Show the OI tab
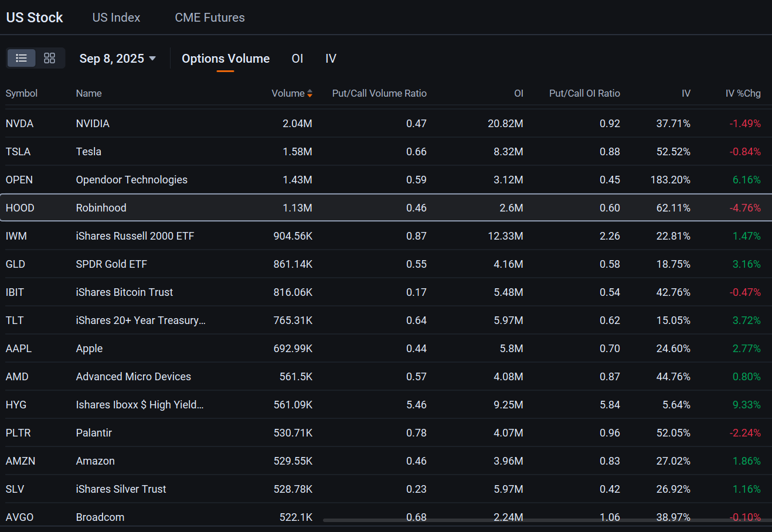Image resolution: width=772 pixels, height=532 pixels. [x=297, y=59]
